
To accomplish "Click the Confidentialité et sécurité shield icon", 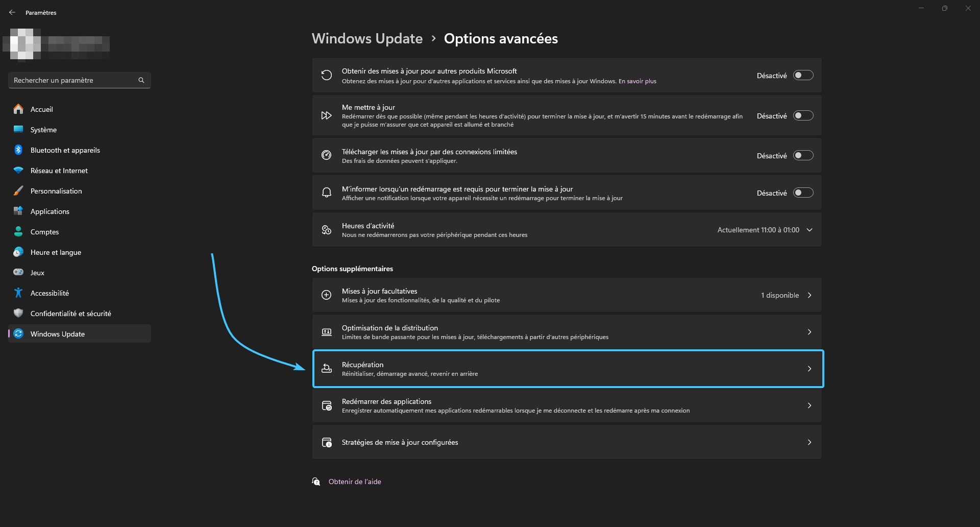I will (18, 313).
